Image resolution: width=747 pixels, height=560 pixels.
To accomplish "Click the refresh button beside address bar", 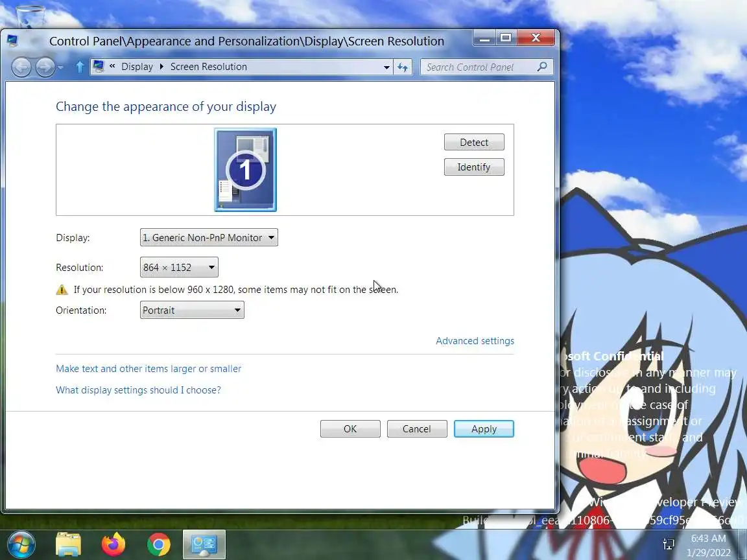I will (403, 67).
